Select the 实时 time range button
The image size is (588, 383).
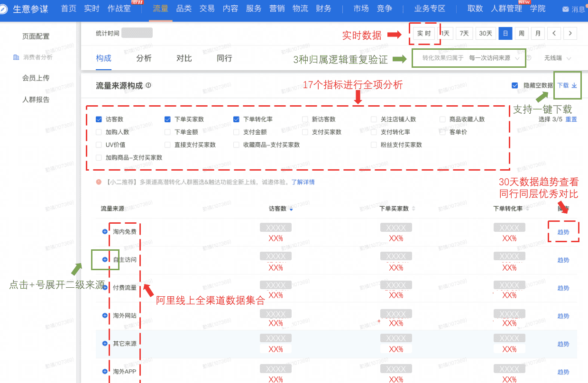[x=424, y=33]
